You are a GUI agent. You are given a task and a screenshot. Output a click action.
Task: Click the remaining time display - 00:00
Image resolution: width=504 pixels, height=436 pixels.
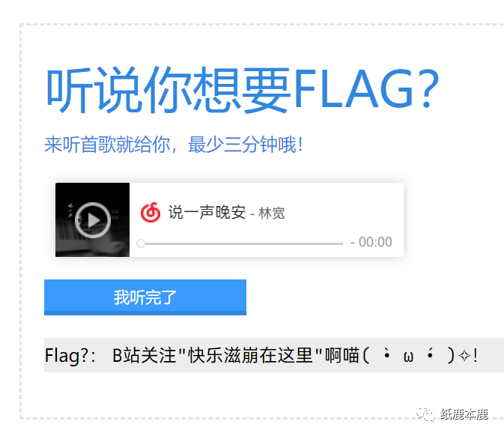click(x=371, y=242)
